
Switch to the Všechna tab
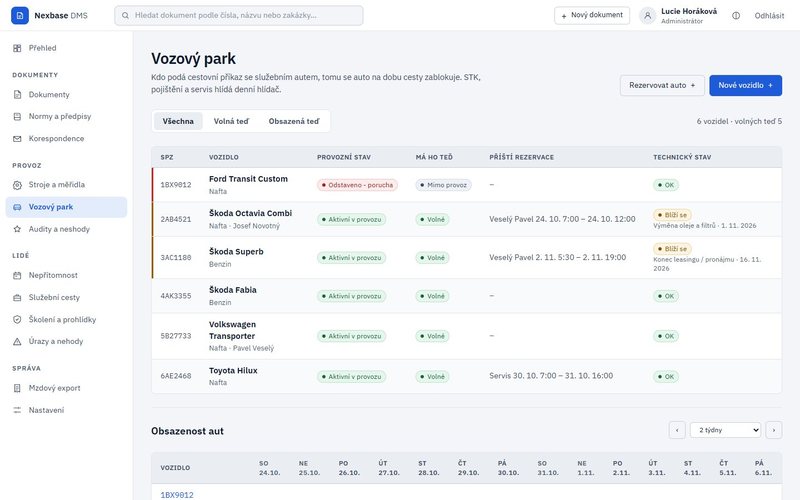click(178, 121)
